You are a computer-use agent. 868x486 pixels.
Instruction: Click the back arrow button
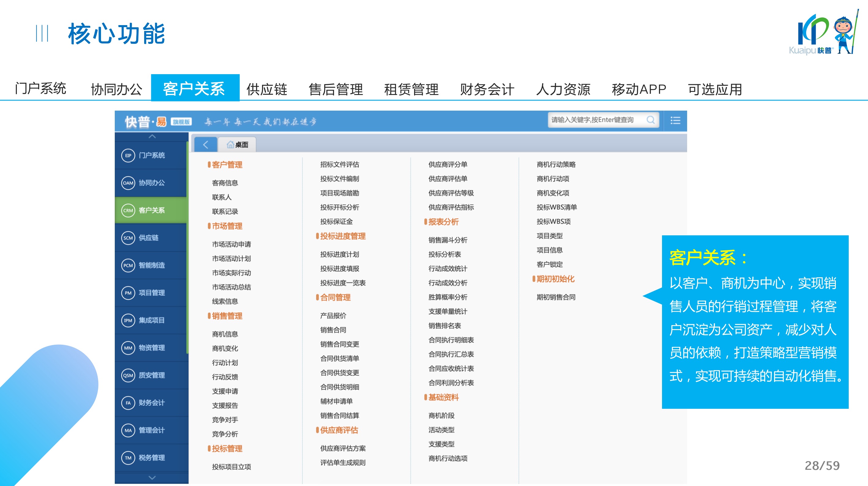[x=206, y=145]
